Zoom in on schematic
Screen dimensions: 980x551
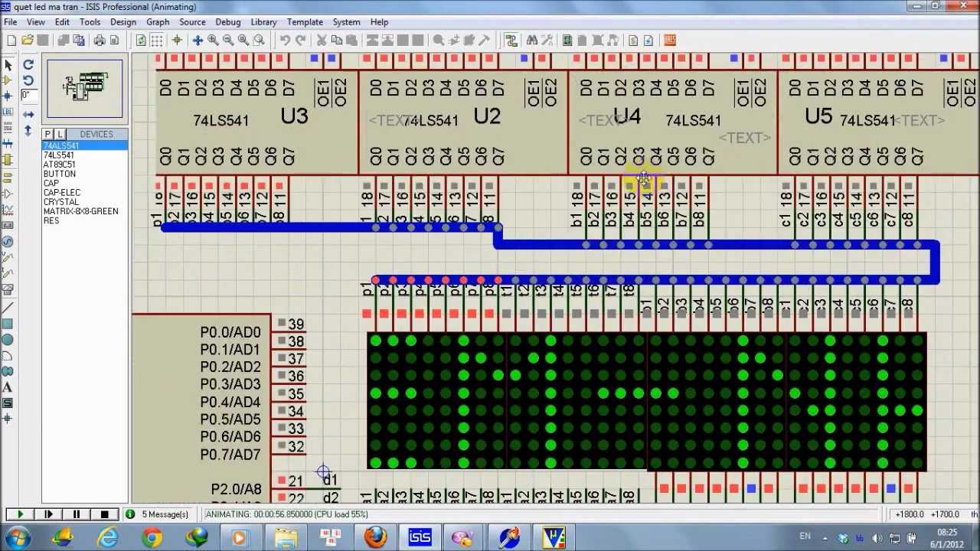coord(213,41)
